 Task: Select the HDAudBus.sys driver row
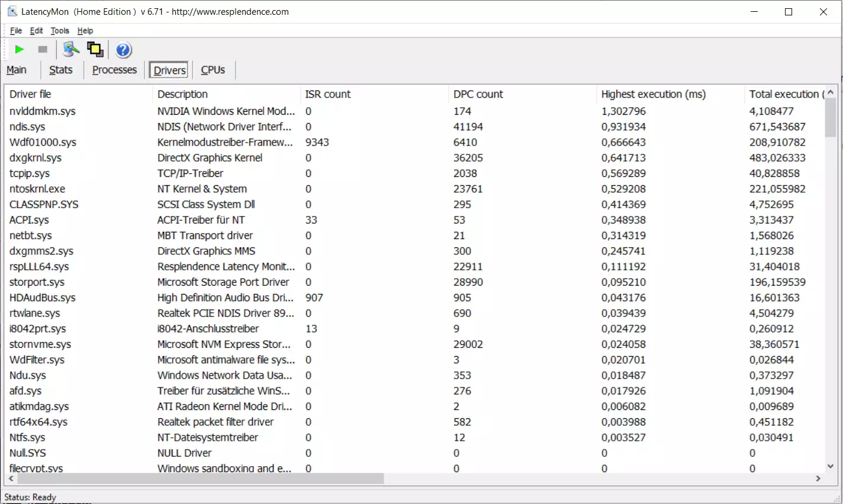click(x=414, y=298)
